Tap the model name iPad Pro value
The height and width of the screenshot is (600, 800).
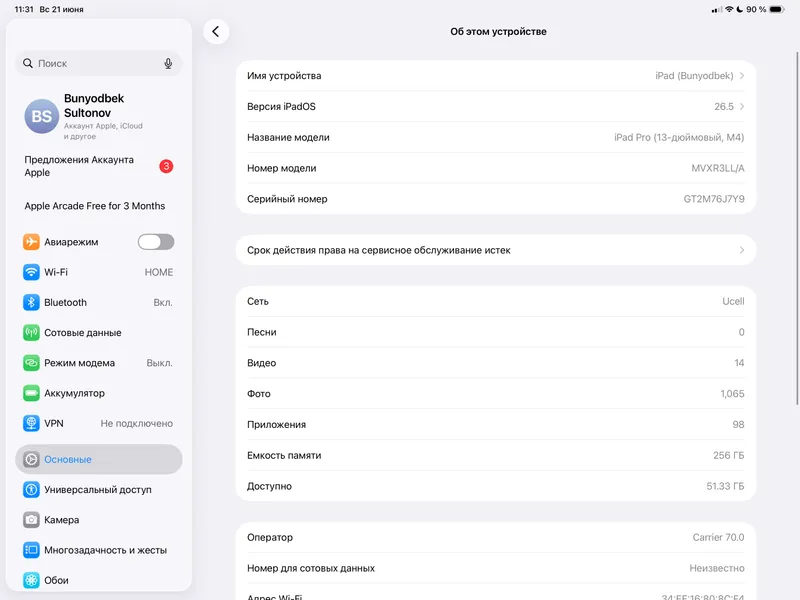679,137
